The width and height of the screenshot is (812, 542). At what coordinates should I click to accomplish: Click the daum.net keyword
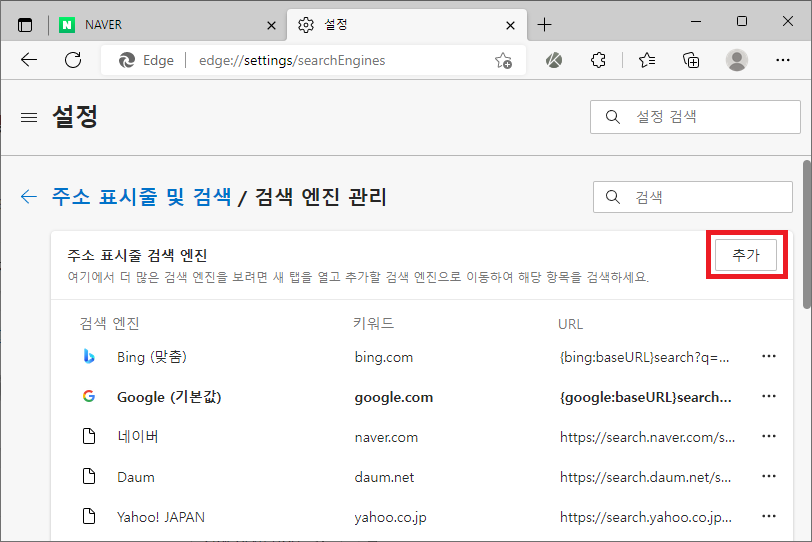(x=384, y=477)
